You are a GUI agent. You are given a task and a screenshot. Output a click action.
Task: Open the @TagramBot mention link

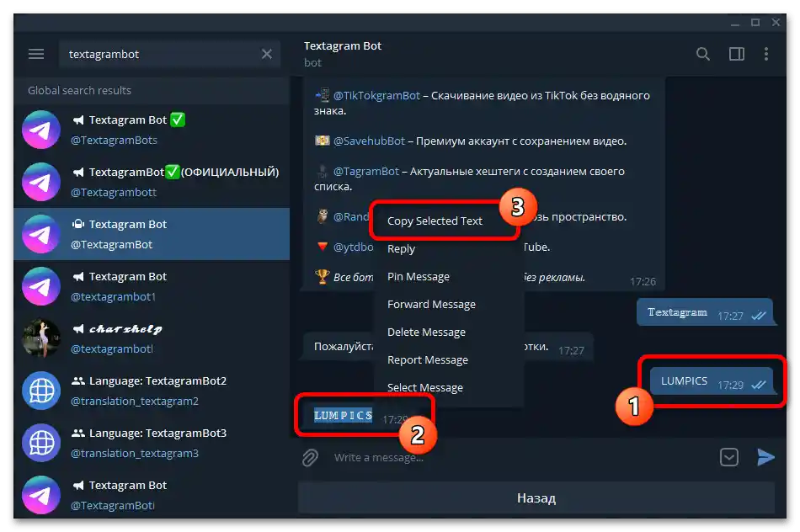point(365,172)
